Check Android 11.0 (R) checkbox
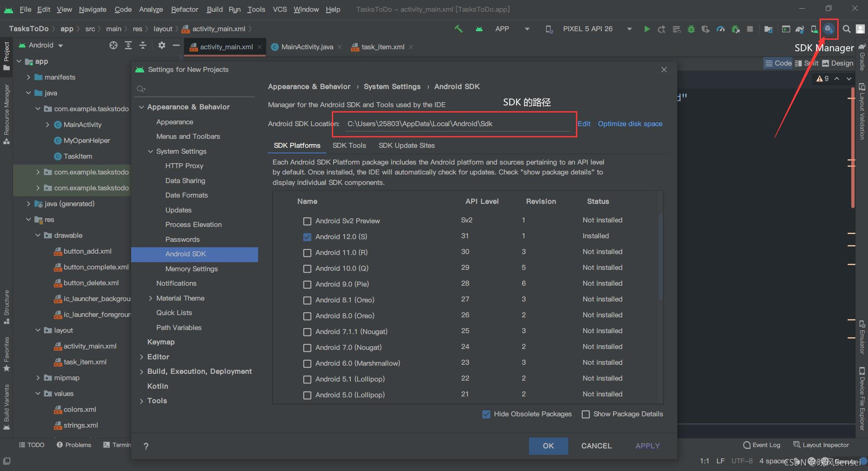The height and width of the screenshot is (471, 868). click(x=307, y=253)
